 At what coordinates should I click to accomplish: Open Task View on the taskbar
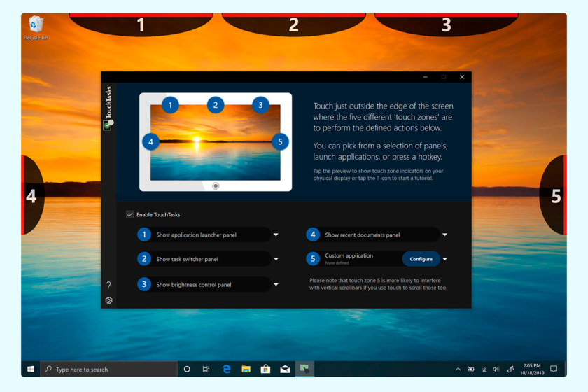[206, 370]
